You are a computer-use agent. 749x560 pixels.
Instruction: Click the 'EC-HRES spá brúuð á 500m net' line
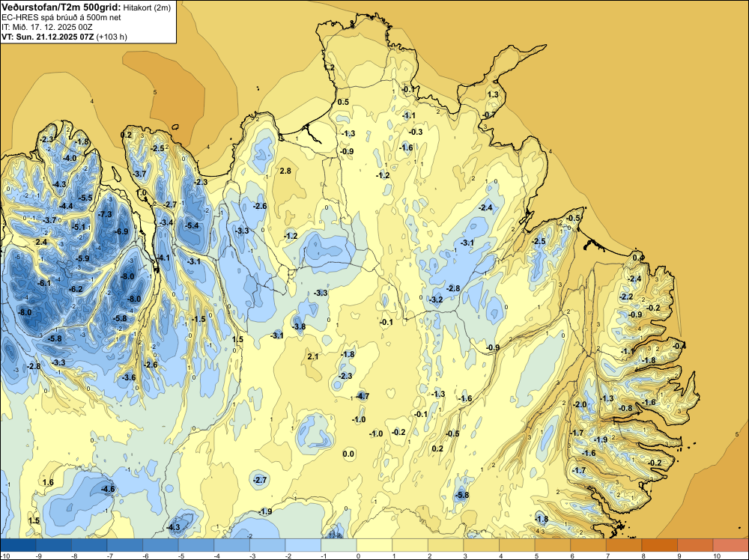[61, 18]
